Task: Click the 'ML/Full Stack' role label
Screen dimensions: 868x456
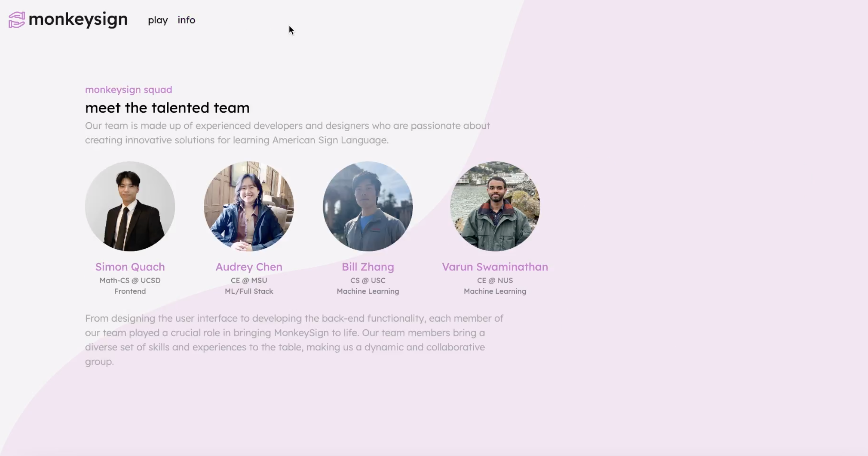Action: click(x=249, y=291)
